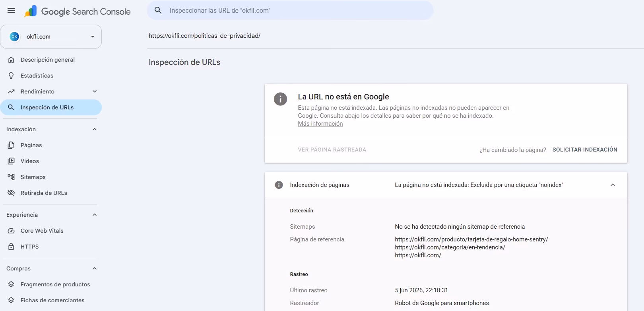Click the Vídeos play icon
644x311 pixels.
[x=11, y=161]
